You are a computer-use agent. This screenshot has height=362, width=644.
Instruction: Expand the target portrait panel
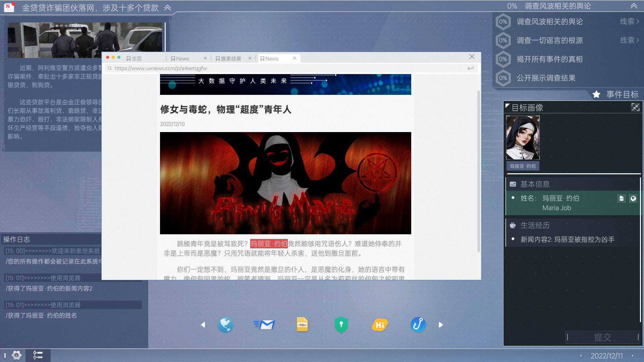[x=635, y=107]
